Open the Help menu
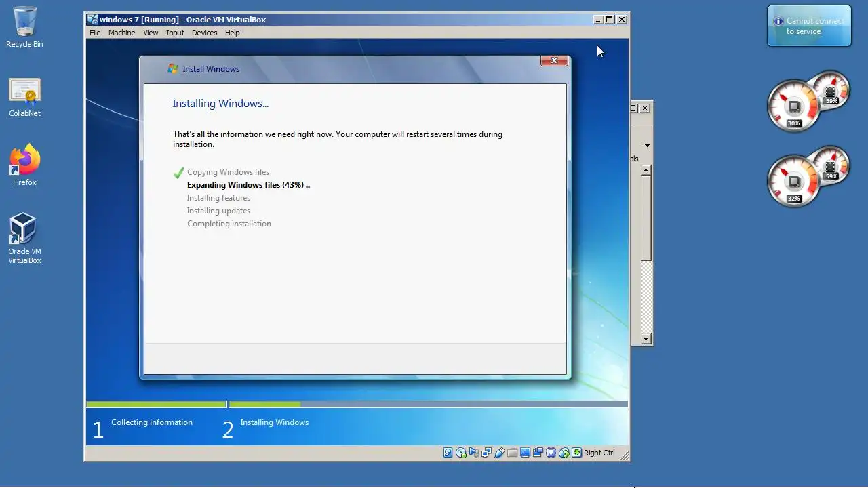868x488 pixels. (x=232, y=33)
